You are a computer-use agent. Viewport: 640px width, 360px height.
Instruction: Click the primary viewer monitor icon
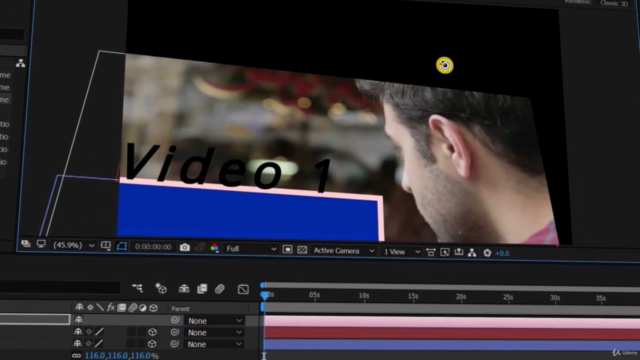click(41, 244)
